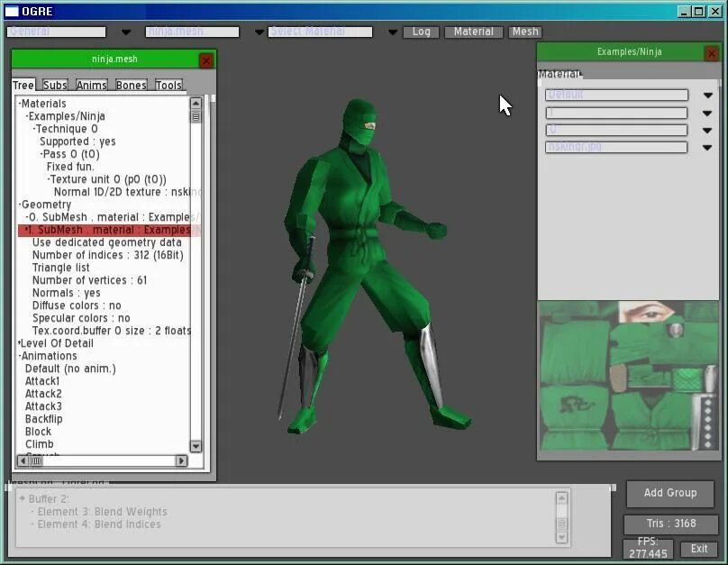Click the Add Group button

[670, 493]
